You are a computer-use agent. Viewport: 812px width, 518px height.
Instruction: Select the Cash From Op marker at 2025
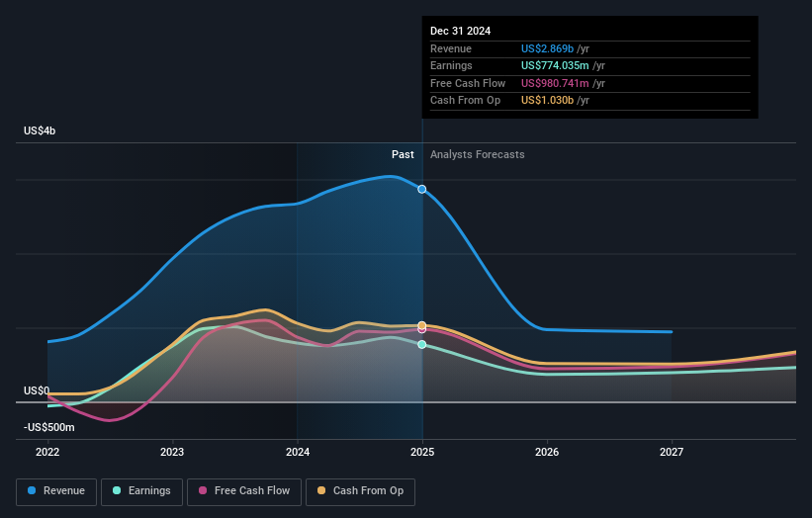point(422,325)
